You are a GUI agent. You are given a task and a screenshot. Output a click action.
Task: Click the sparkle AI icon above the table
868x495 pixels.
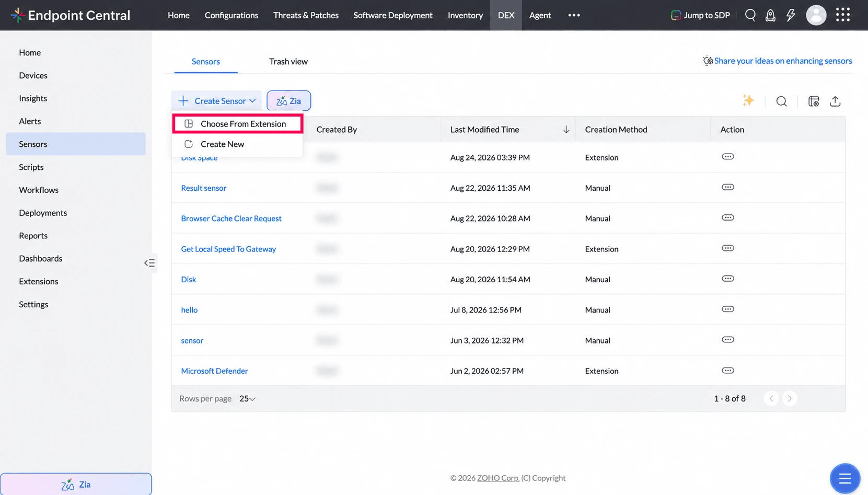click(748, 100)
